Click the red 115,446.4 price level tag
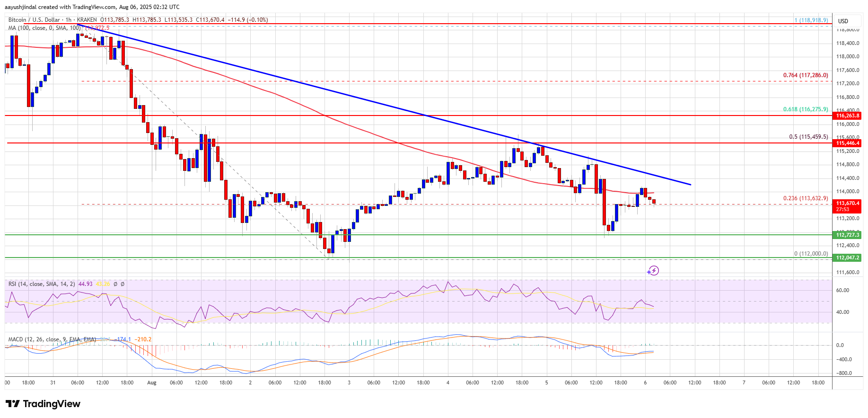This screenshot has height=418, width=868. 848,143
